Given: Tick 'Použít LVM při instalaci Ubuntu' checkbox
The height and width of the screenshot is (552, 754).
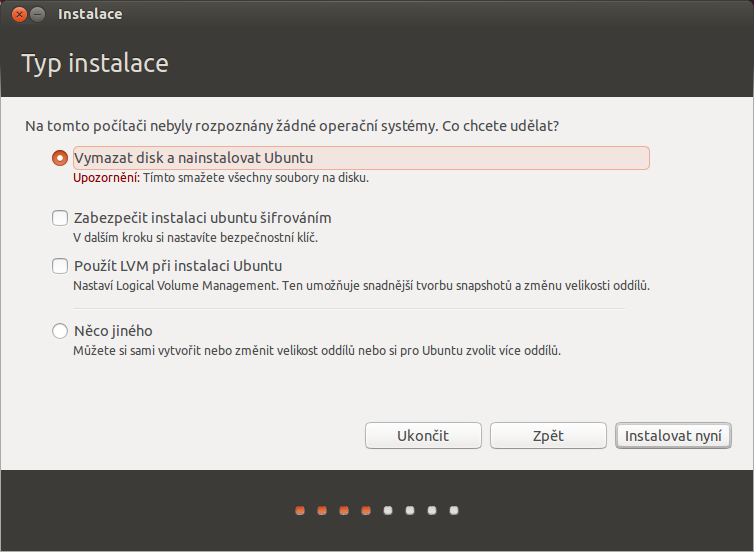Looking at the screenshot, I should tap(60, 266).
